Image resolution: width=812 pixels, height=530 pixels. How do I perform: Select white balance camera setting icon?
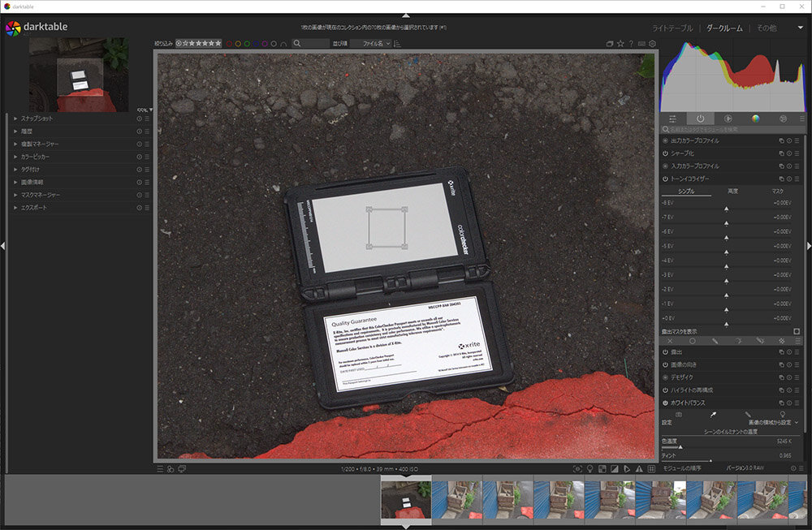click(x=678, y=415)
